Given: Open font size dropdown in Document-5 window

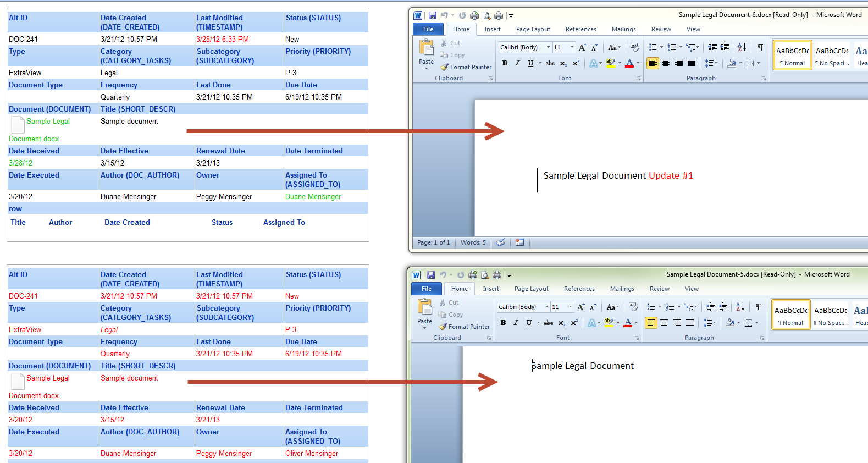Looking at the screenshot, I should (570, 307).
